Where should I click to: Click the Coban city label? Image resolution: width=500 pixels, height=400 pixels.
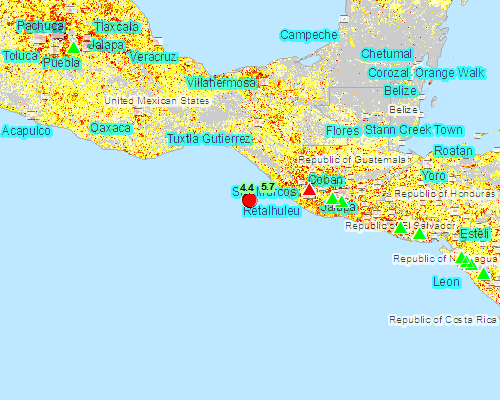pos(326,180)
